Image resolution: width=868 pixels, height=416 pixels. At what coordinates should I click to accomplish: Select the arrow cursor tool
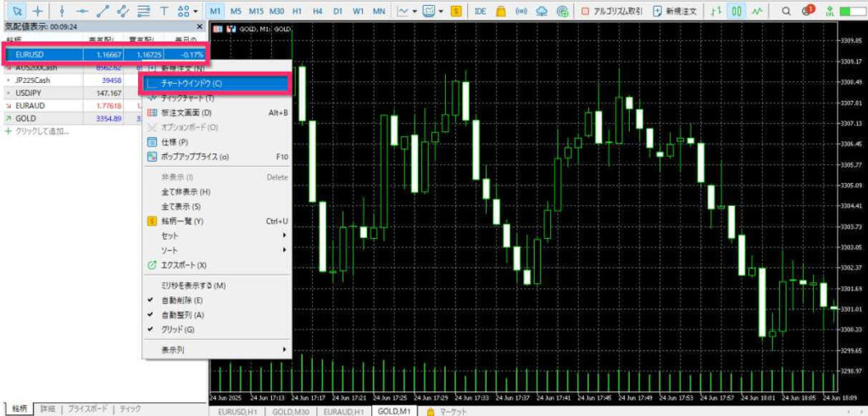click(x=17, y=10)
